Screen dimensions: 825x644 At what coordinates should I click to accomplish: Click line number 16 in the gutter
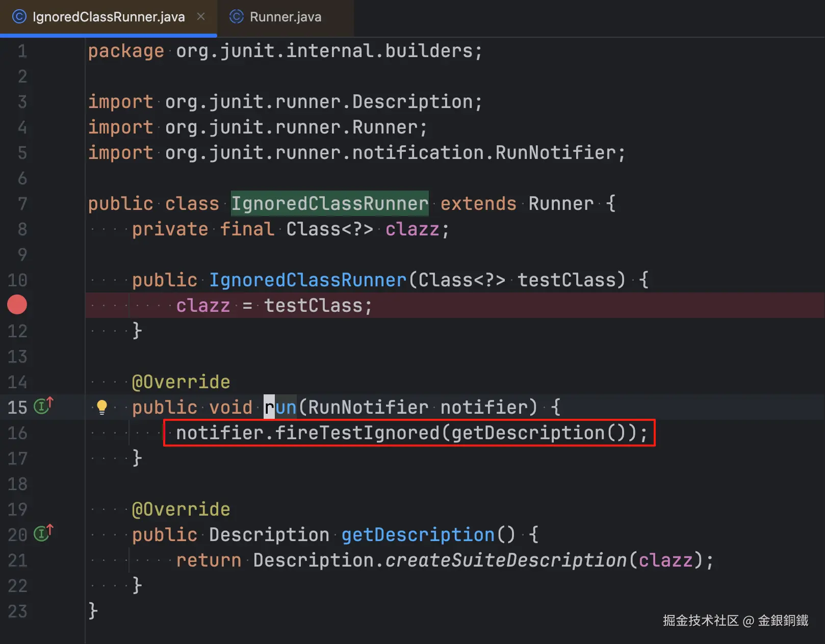pos(17,433)
